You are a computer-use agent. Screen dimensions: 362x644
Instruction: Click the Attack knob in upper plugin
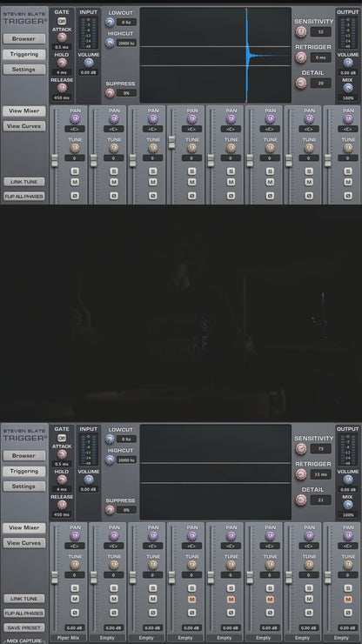click(62, 37)
